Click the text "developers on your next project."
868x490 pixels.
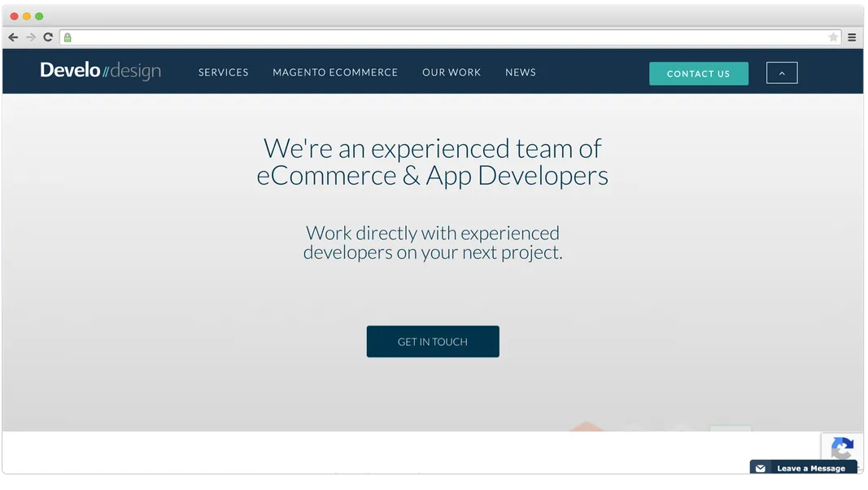433,252
